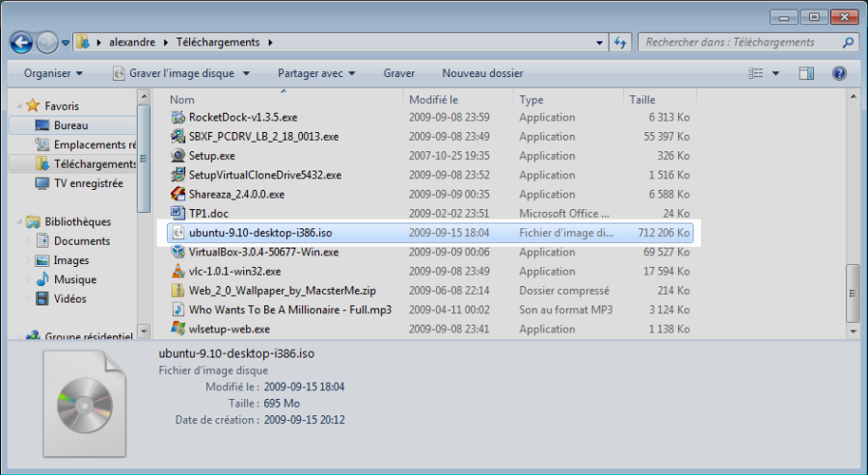Click the Graver toolbar button
The image size is (868, 475).
pyautogui.click(x=398, y=73)
